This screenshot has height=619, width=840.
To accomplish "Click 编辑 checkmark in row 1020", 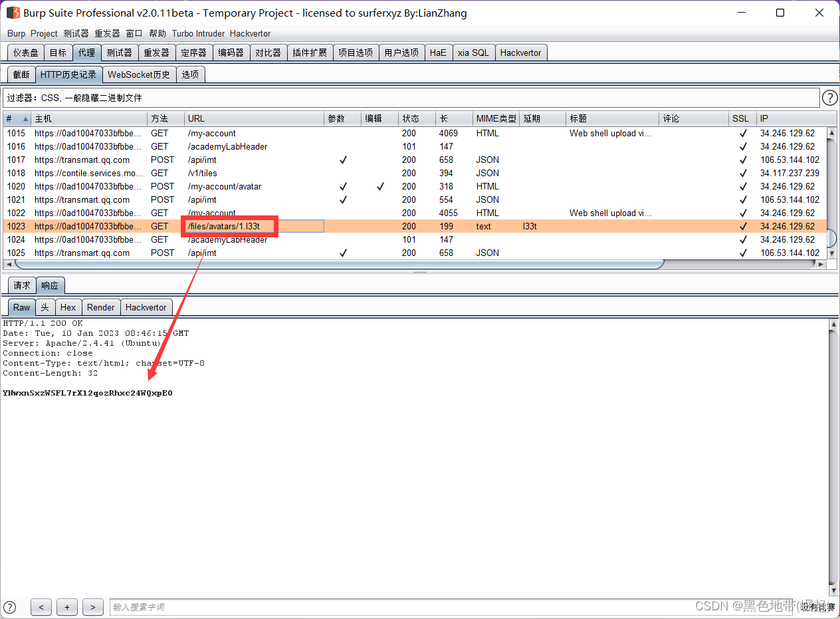I will tap(380, 186).
